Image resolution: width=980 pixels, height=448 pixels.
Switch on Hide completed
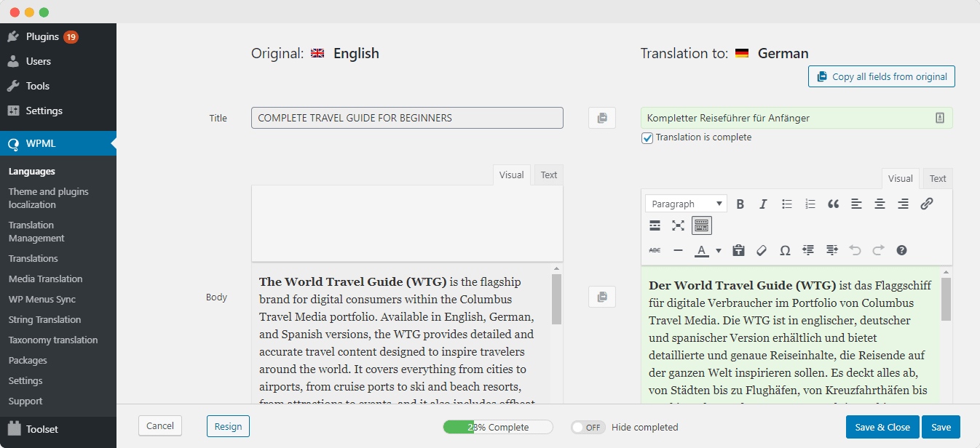tap(588, 427)
